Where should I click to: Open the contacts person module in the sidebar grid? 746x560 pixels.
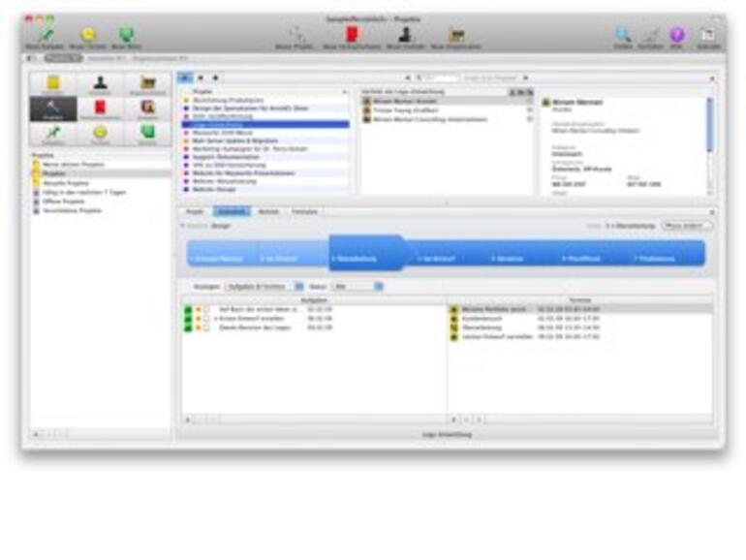(x=101, y=83)
